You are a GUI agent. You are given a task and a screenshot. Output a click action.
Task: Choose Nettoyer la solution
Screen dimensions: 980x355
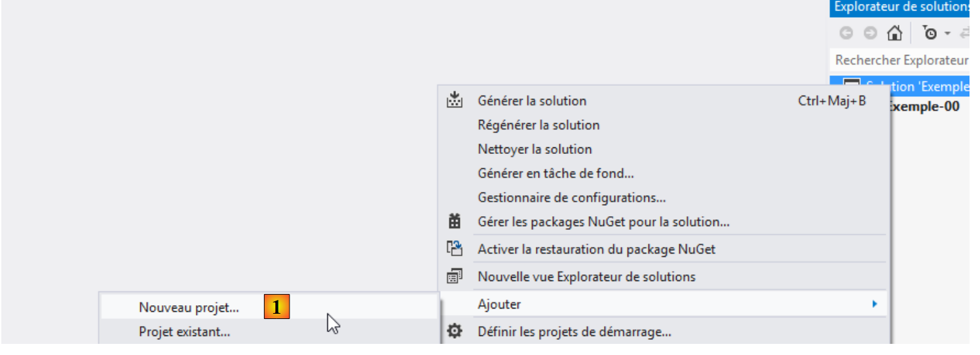coord(535,149)
